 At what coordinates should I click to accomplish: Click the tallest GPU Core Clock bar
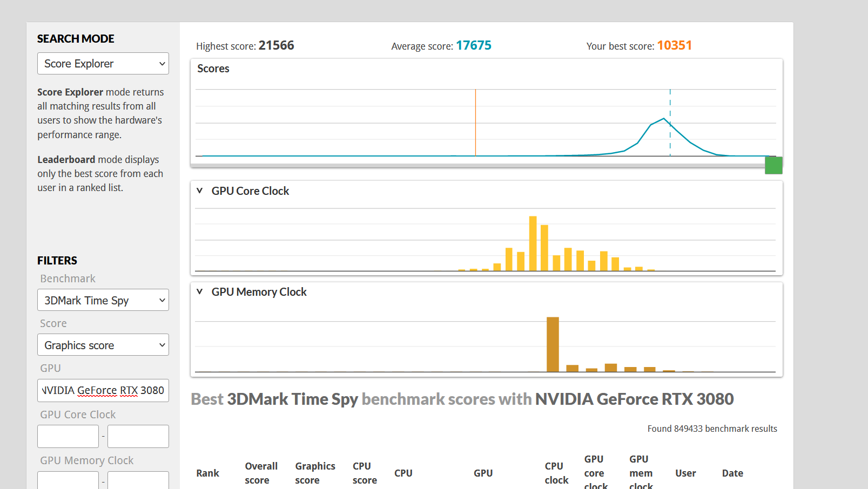click(x=533, y=243)
